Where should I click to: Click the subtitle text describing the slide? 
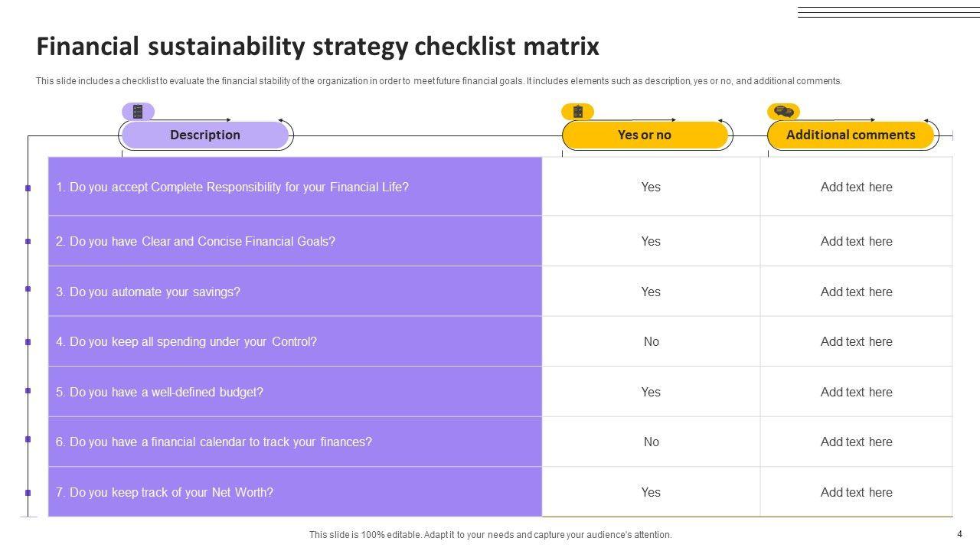[439, 81]
